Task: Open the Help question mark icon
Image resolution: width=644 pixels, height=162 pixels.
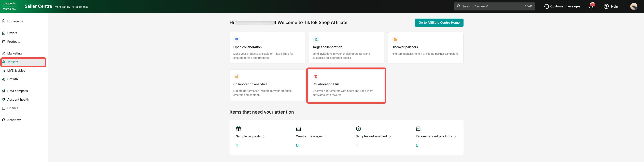Action: tap(606, 7)
